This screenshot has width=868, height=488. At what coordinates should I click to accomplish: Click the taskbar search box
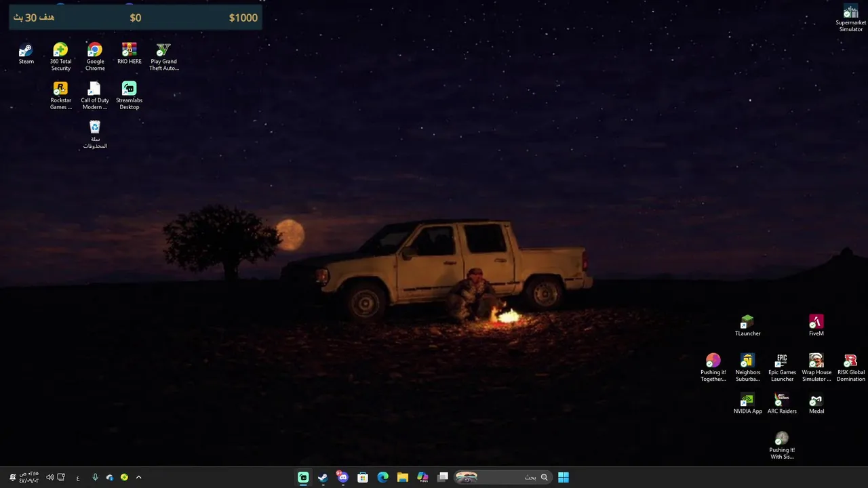point(502,477)
